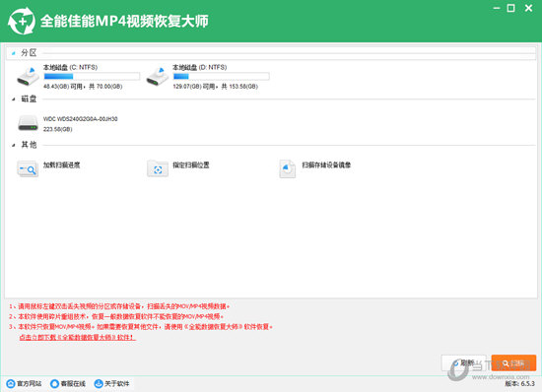Click the 官方网站 home icon

pos(11,383)
